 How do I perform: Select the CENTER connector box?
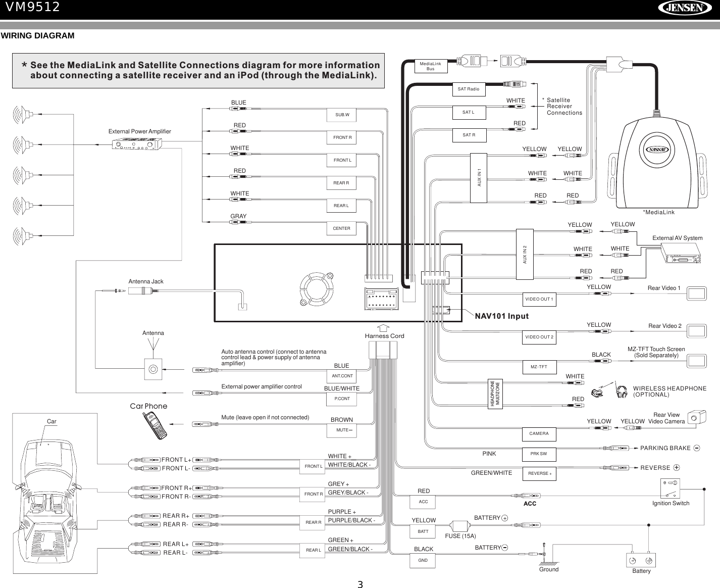(x=342, y=228)
